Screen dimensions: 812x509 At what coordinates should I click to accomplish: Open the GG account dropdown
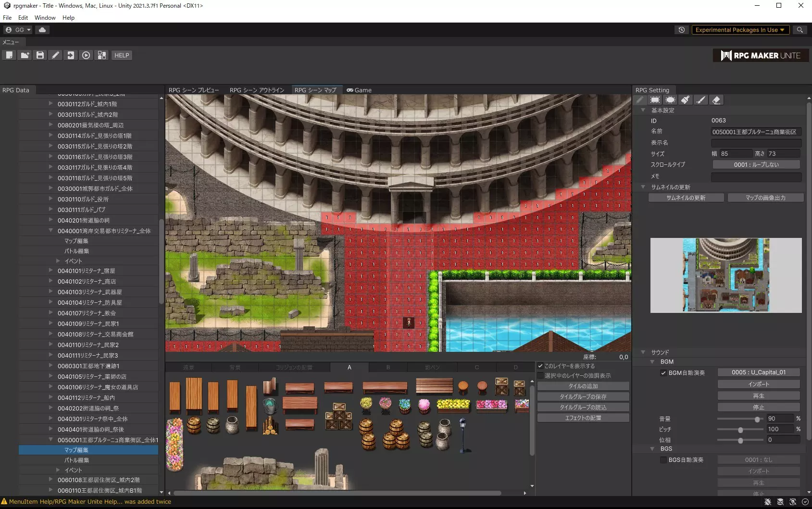(x=18, y=30)
